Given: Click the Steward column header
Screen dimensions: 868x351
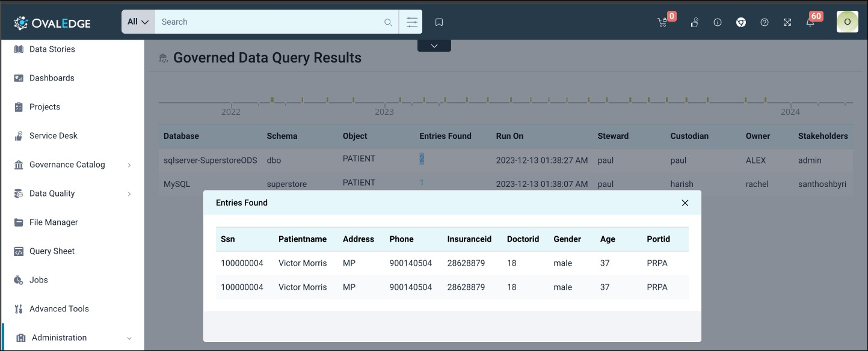Looking at the screenshot, I should [x=613, y=136].
